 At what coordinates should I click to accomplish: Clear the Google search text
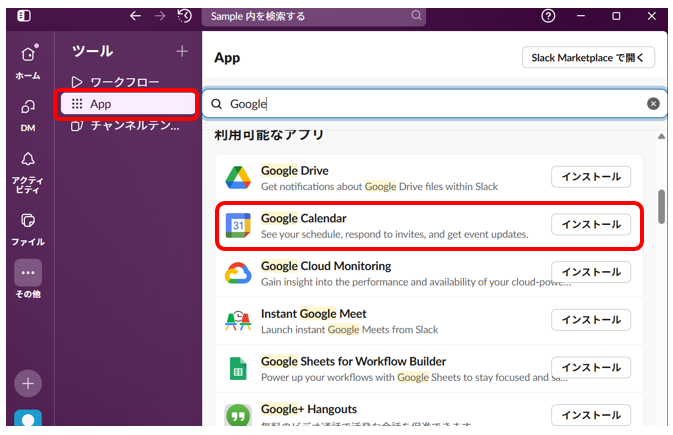653,103
